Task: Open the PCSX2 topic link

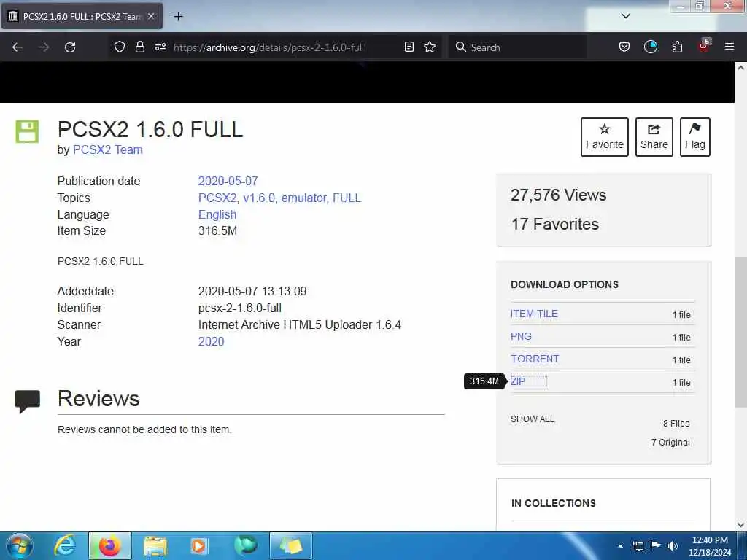Action: click(x=217, y=198)
